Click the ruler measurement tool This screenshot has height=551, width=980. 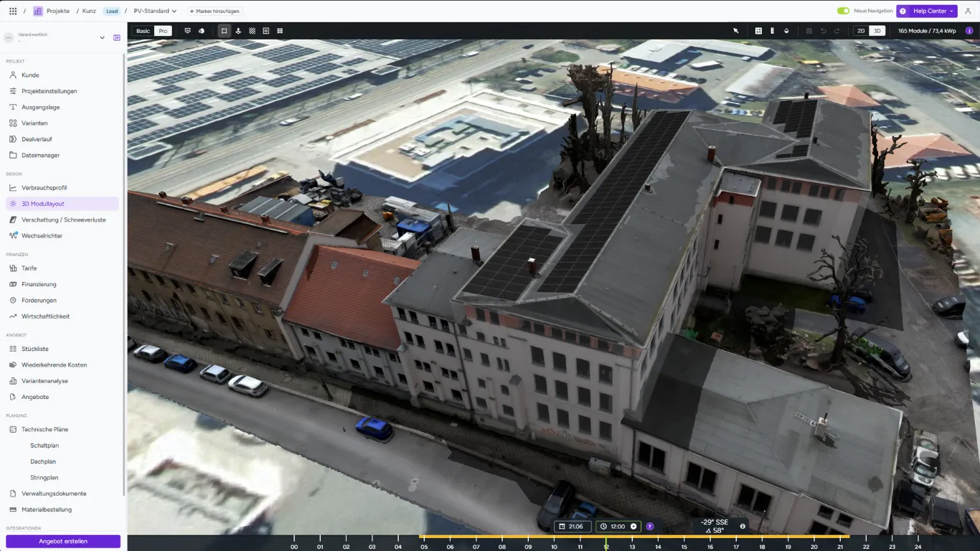[773, 31]
